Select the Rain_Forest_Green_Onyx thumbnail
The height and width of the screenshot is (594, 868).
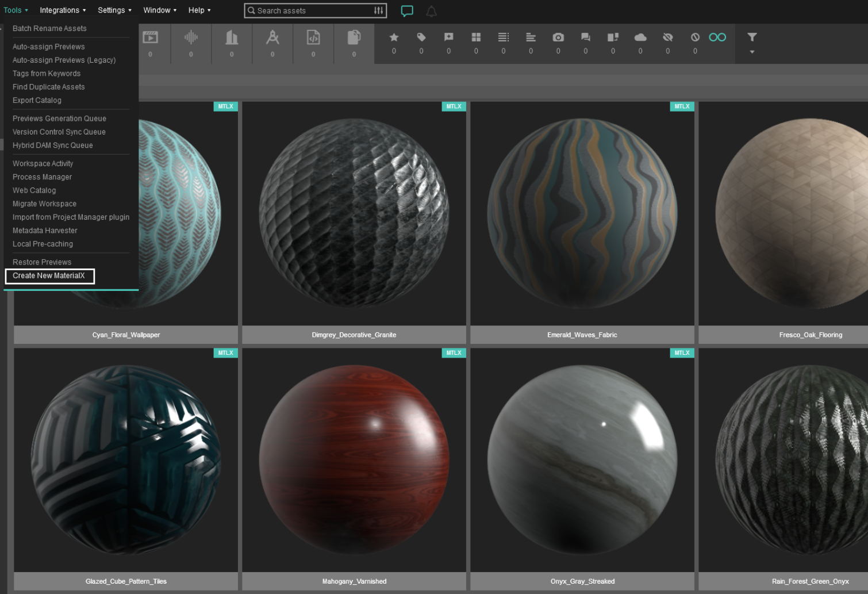[783, 460]
